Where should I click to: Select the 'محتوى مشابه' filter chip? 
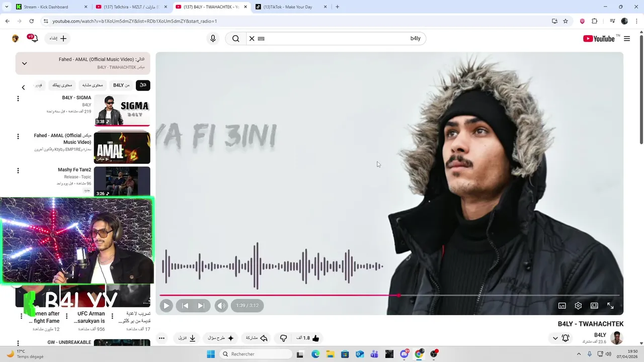point(93,85)
